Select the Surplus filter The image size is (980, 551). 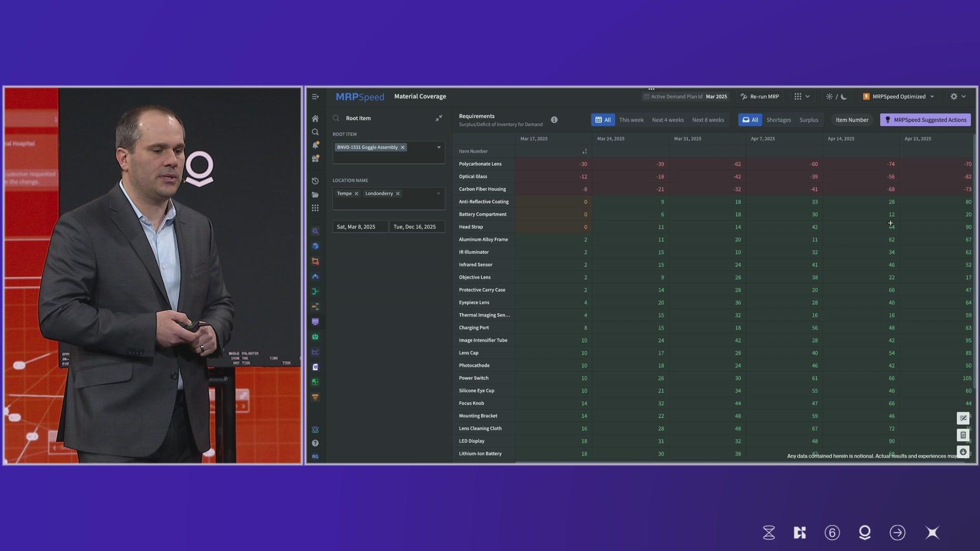click(808, 120)
